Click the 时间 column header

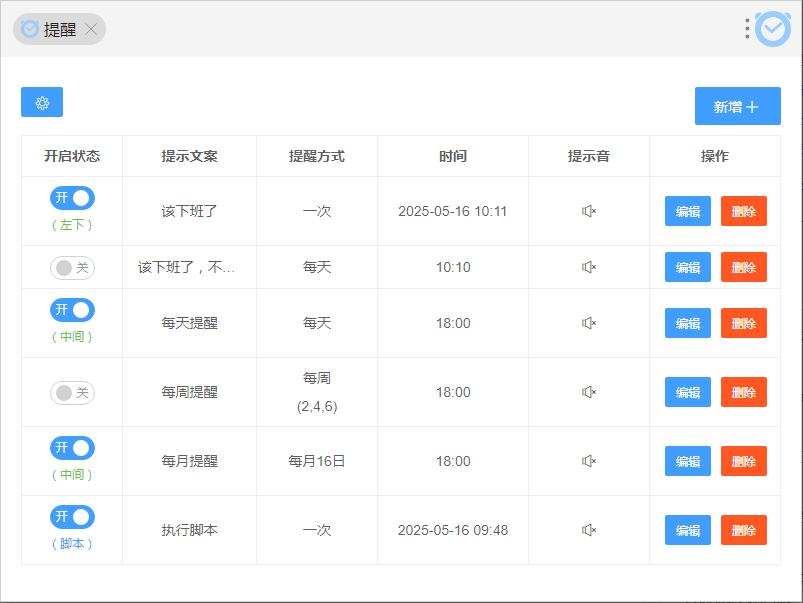coord(453,156)
